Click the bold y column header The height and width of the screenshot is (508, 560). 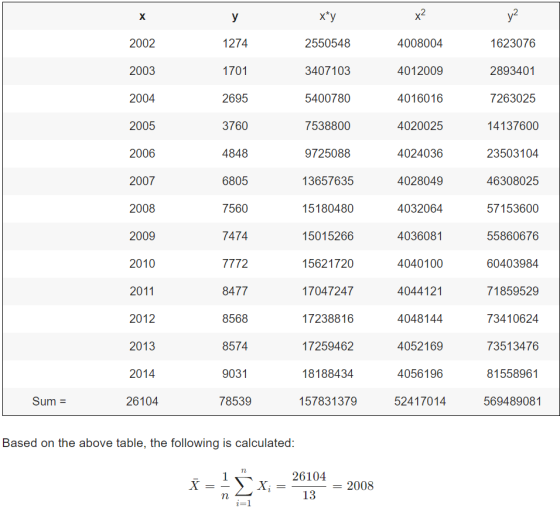click(x=235, y=17)
